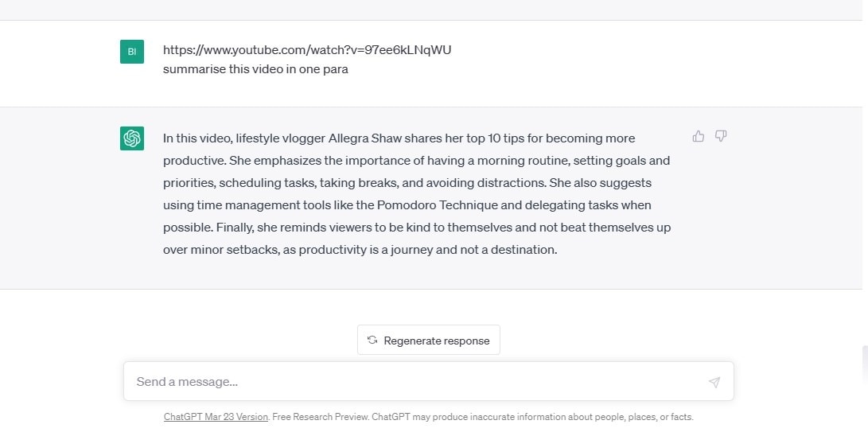The image size is (868, 436).
Task: Open the ChatGPT Mar 23 Version link
Action: pyautogui.click(x=216, y=417)
